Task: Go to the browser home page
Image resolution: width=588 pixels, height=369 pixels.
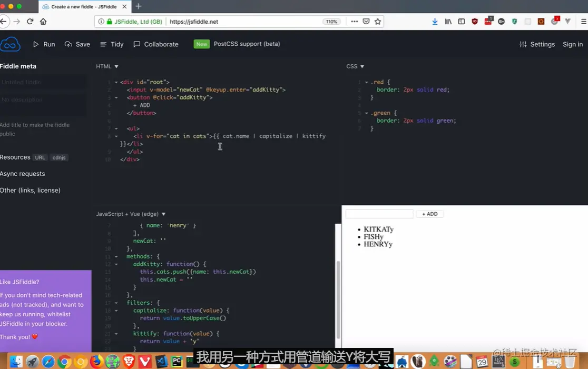Action: (43, 22)
